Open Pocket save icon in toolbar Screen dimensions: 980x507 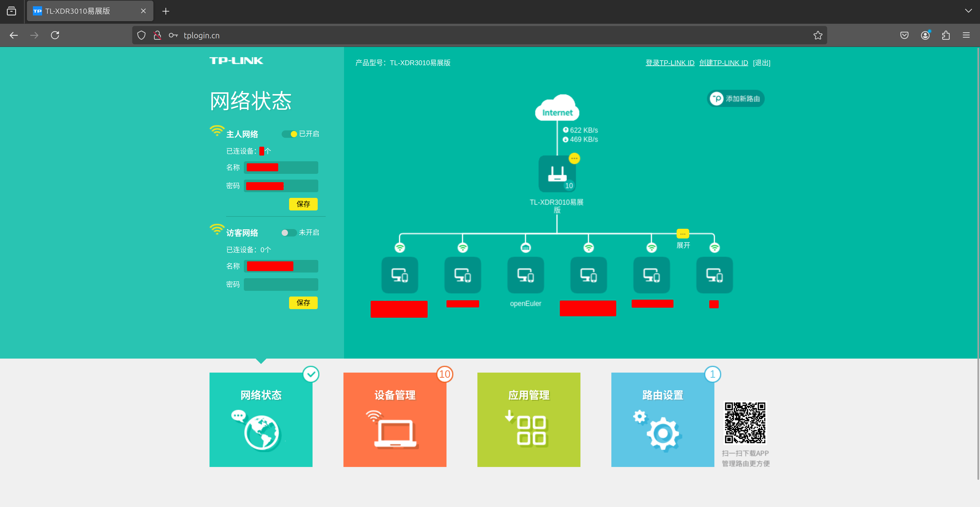click(x=904, y=35)
